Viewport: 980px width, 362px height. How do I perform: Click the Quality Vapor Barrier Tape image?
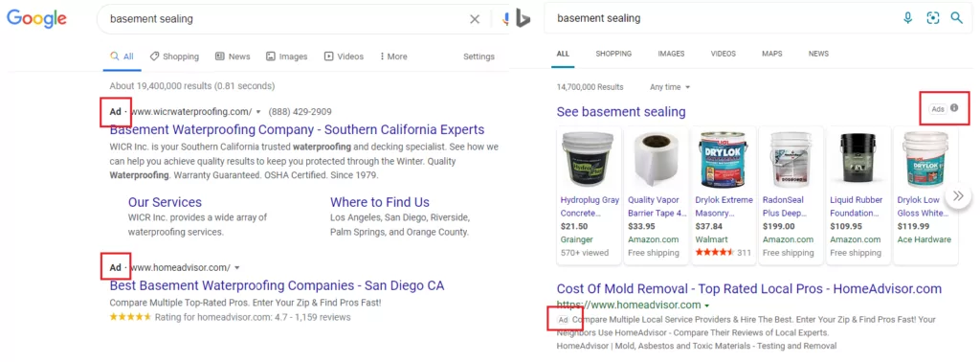pyautogui.click(x=657, y=159)
